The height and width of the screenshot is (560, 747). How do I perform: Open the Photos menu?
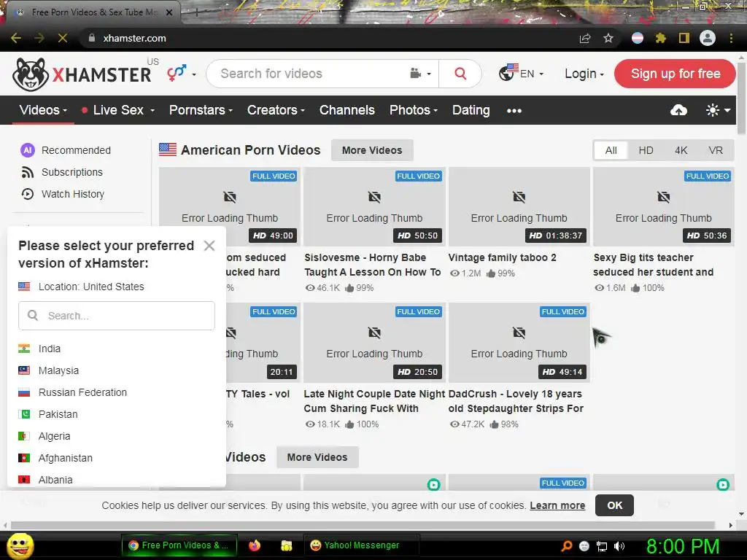(x=413, y=110)
